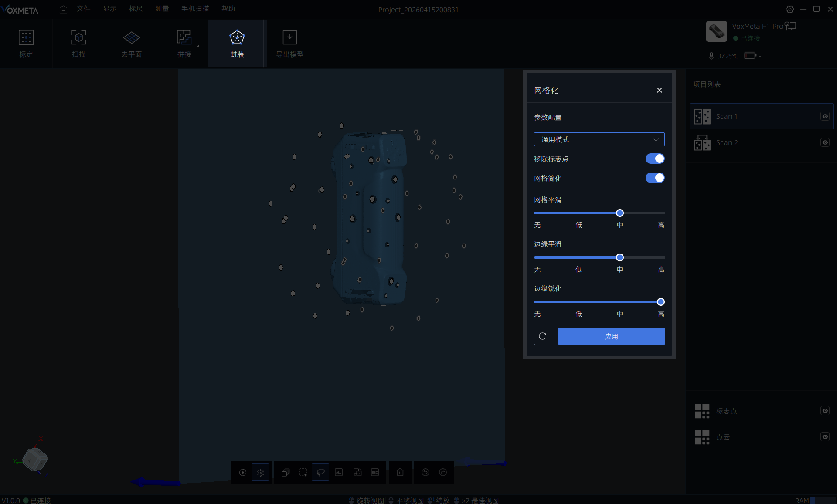
Task: Delete selection with the trash icon
Action: 400,472
